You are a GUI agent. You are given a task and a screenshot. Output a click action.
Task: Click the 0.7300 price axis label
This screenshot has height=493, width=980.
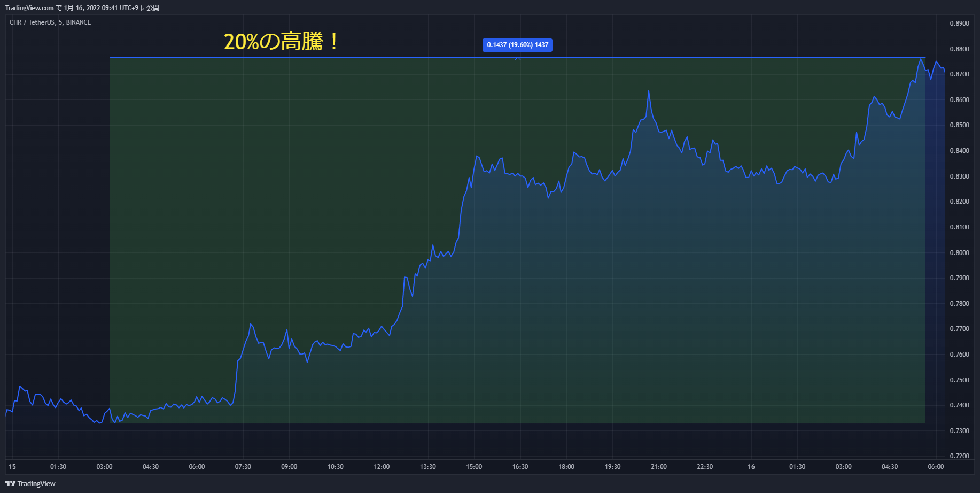(959, 431)
